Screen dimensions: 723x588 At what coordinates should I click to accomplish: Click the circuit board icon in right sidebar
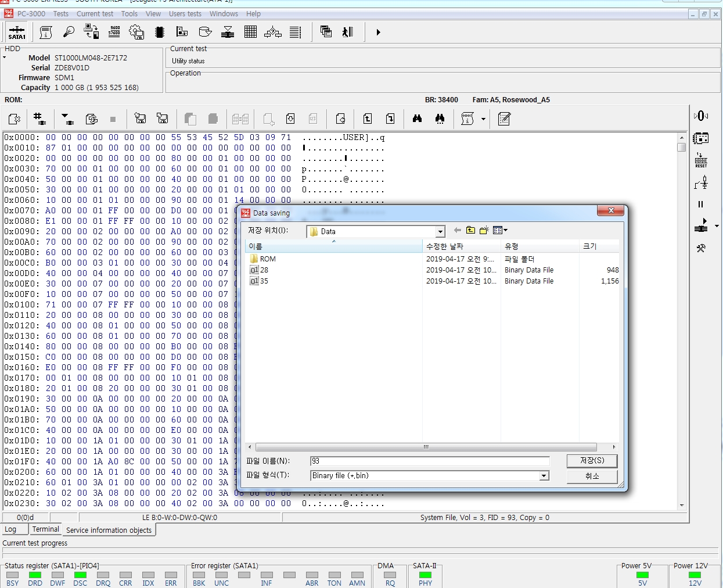(701, 138)
